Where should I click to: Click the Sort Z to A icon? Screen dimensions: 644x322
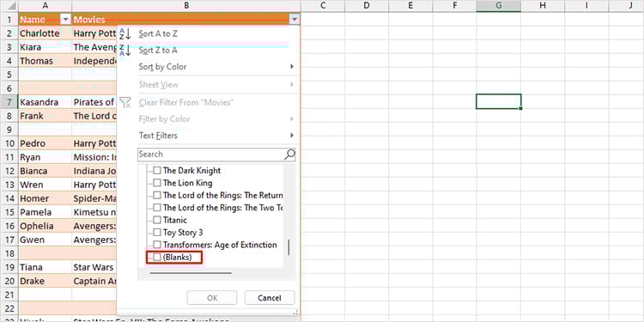(125, 51)
